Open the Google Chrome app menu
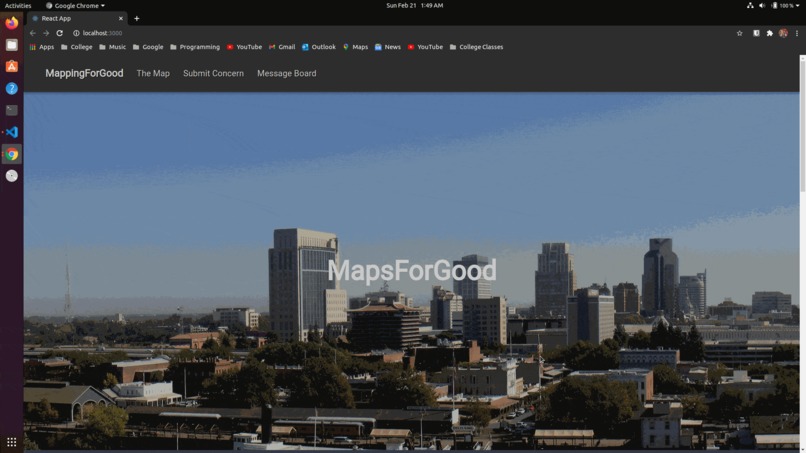 (75, 6)
